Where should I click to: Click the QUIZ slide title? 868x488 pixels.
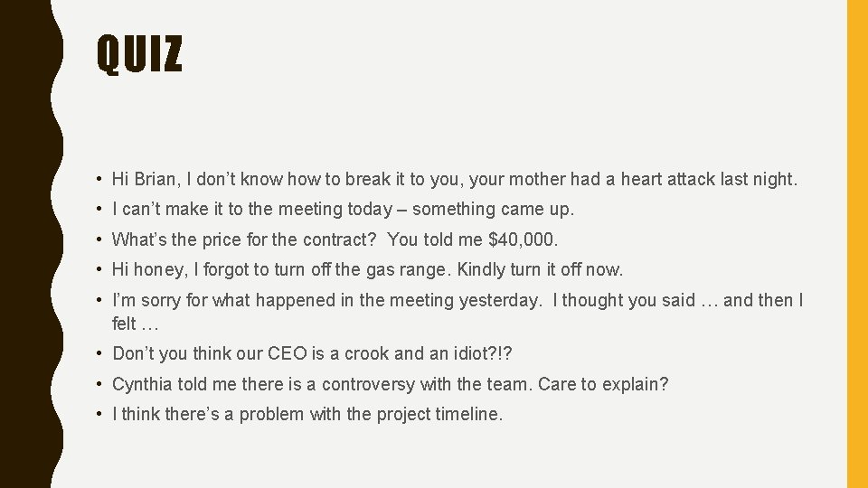pos(139,53)
